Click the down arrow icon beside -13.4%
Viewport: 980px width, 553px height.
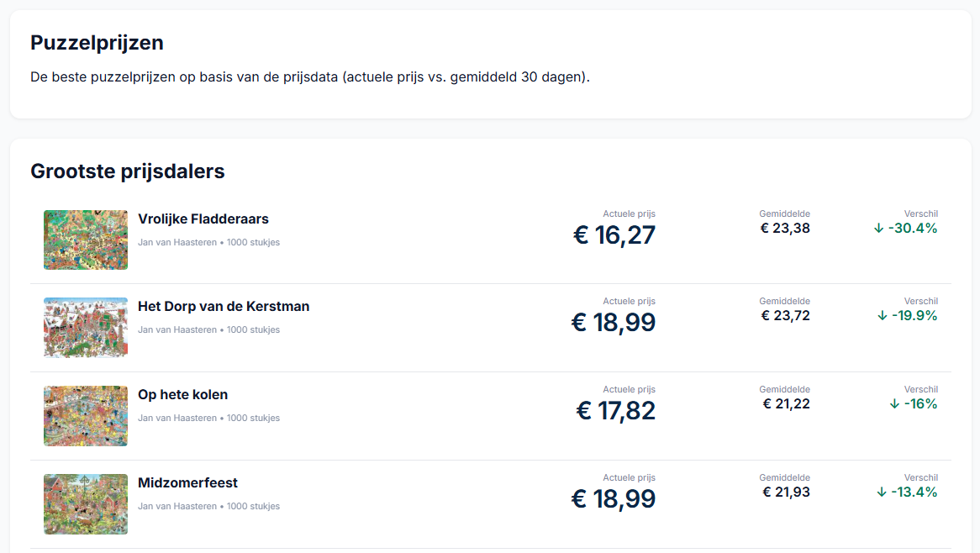pyautogui.click(x=882, y=492)
